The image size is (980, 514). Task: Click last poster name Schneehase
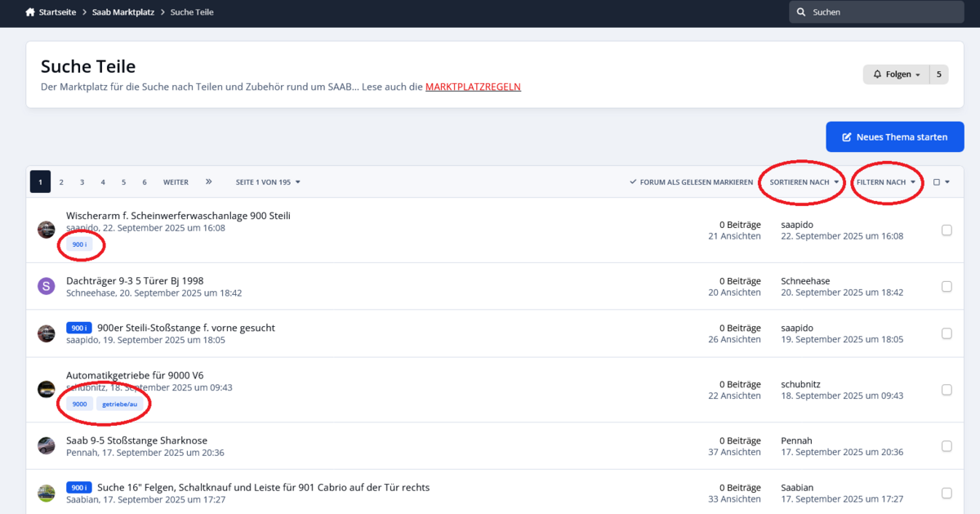[x=805, y=281]
